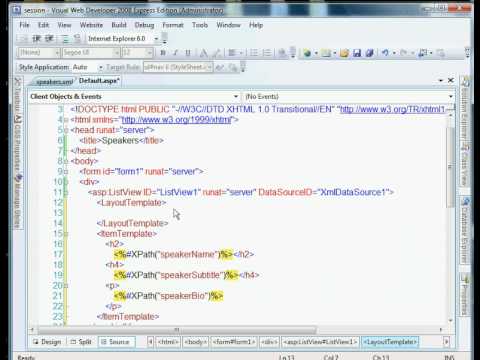Open the Internet Explorer 6.0 target dropdown
Viewport: 480px width, 360px height.
pyautogui.click(x=156, y=39)
